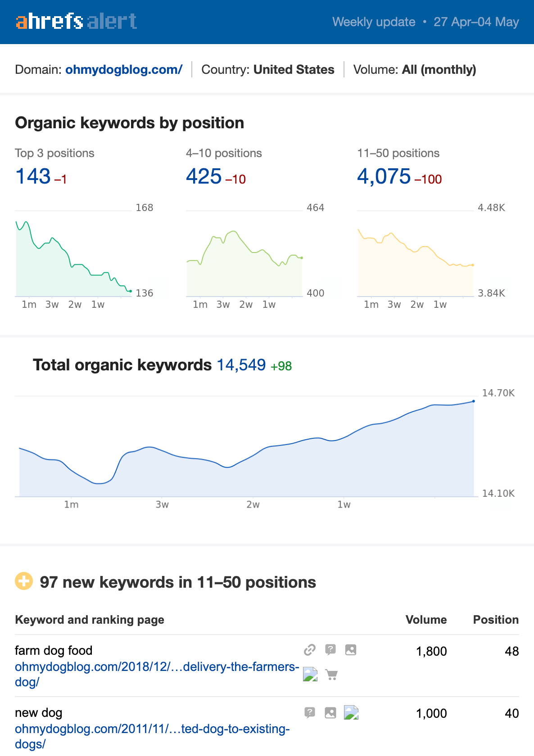Click the image pack icon for "farm dog food"
This screenshot has height=756, width=534.
coord(351,650)
